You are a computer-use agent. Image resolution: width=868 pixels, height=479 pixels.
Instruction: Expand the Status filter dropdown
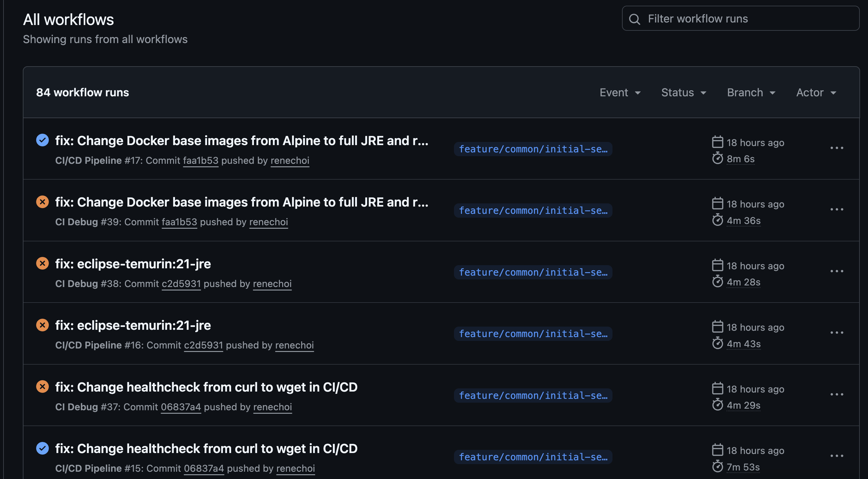pos(684,93)
